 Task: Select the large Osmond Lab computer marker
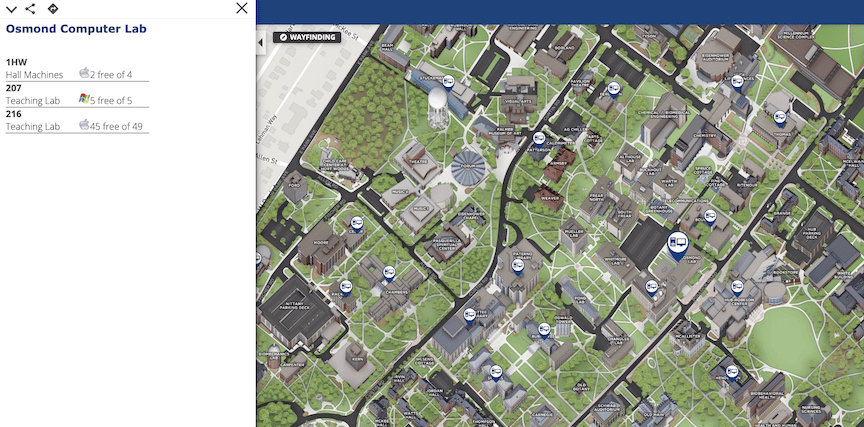pos(677,244)
